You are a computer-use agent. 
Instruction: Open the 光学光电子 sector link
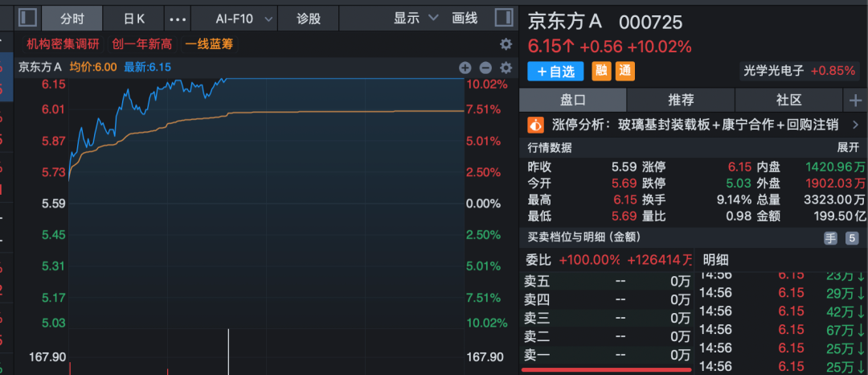tap(800, 70)
